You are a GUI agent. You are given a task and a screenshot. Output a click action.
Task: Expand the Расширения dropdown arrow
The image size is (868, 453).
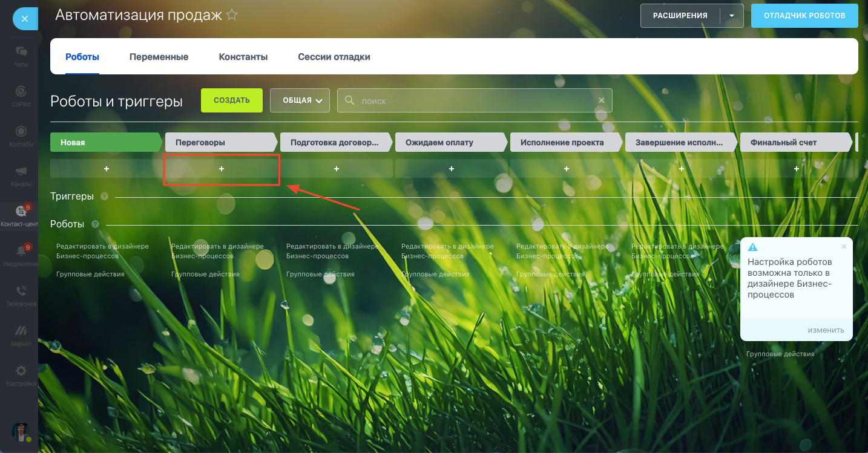pos(732,16)
